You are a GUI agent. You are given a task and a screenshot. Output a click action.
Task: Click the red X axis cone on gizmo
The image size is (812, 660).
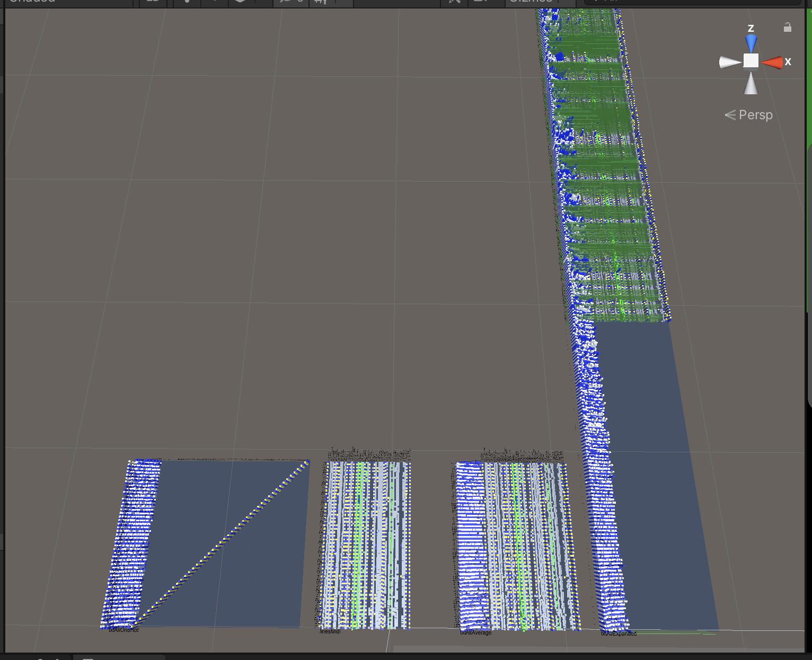pyautogui.click(x=772, y=62)
